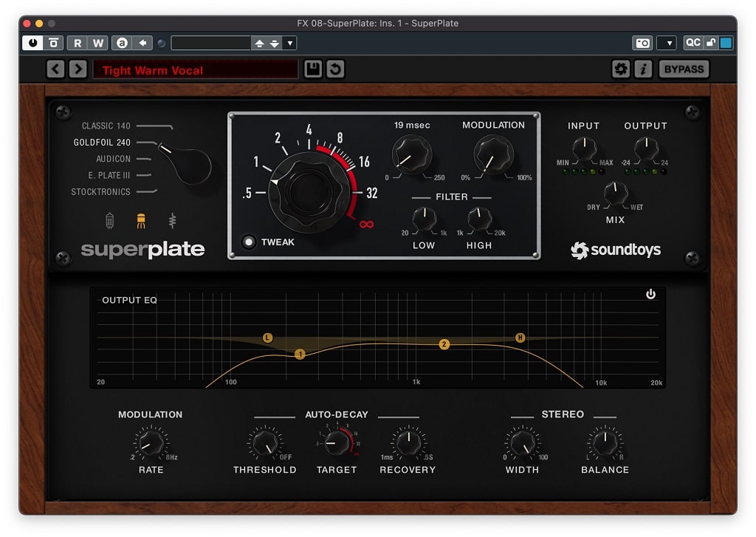Click the HIGH filter knob
The width and height of the screenshot is (756, 537).
pos(479,219)
